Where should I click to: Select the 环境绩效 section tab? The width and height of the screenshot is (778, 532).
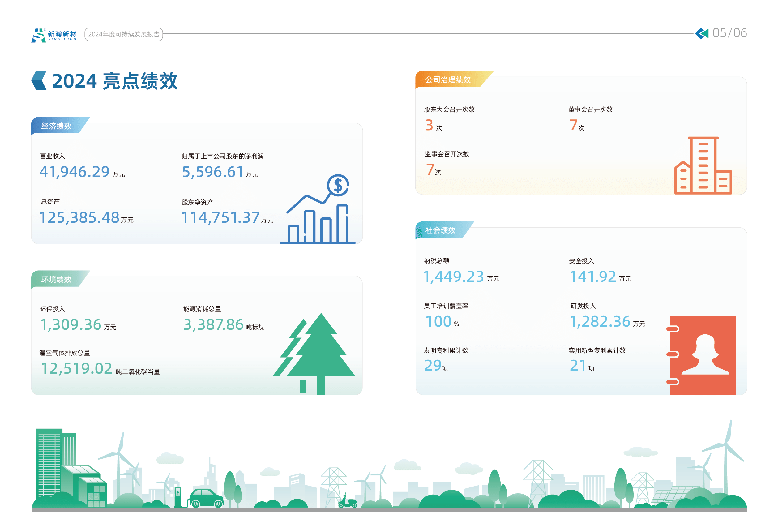(x=56, y=279)
